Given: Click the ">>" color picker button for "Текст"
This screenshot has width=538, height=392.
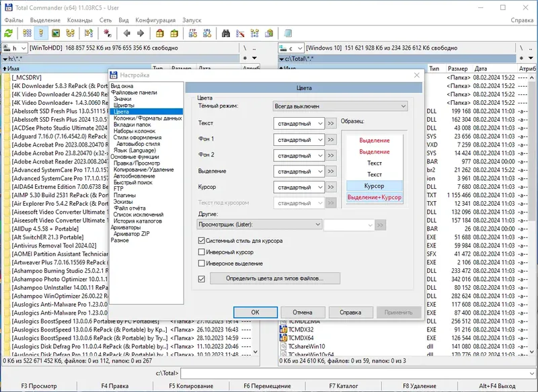Looking at the screenshot, I should 331,123.
